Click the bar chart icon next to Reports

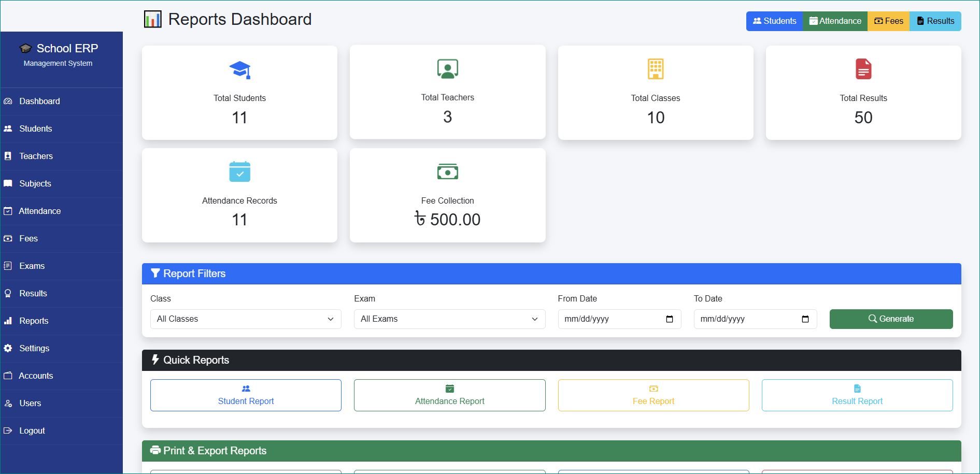[x=8, y=321]
